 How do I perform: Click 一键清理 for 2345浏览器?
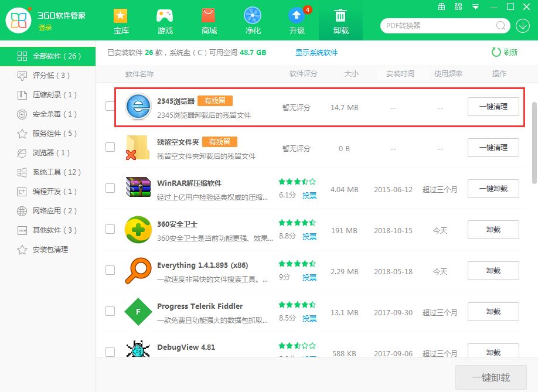coord(493,107)
